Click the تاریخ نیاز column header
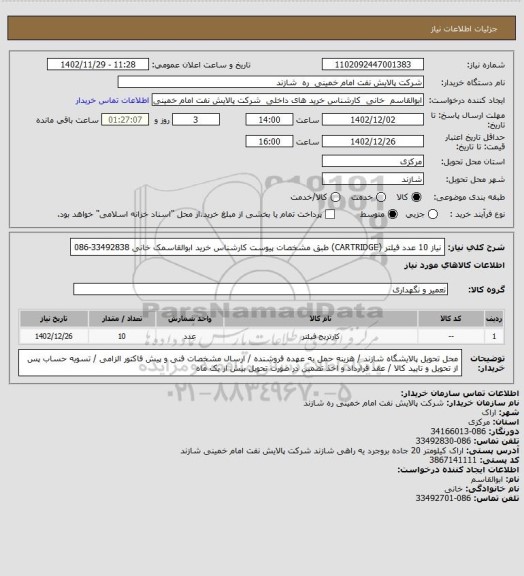The height and width of the screenshot is (576, 524). coord(54,318)
